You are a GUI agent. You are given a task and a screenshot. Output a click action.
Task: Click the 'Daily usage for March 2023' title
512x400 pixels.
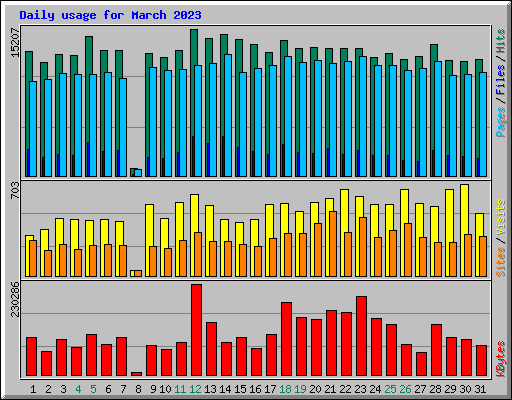(110, 15)
